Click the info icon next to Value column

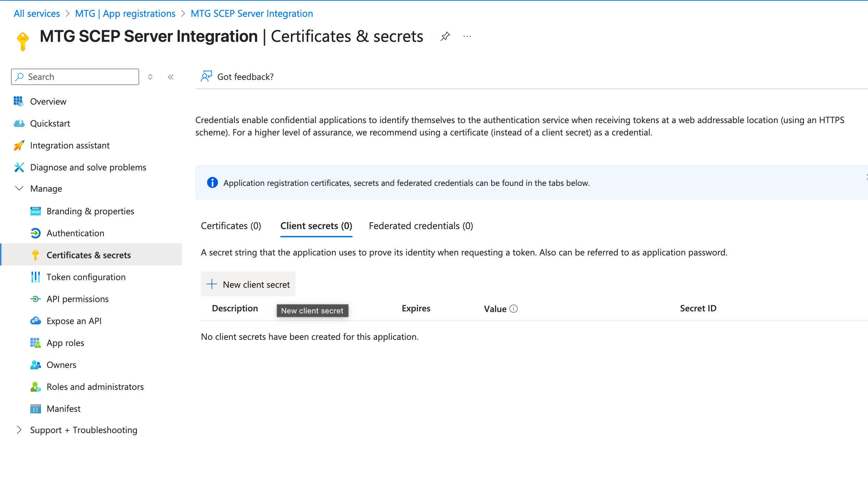(513, 309)
